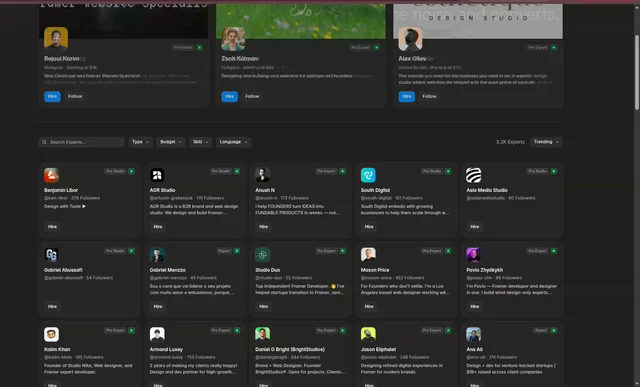Open AGR Studio's logo icon
Screen dimensions: 640x387
[157, 175]
